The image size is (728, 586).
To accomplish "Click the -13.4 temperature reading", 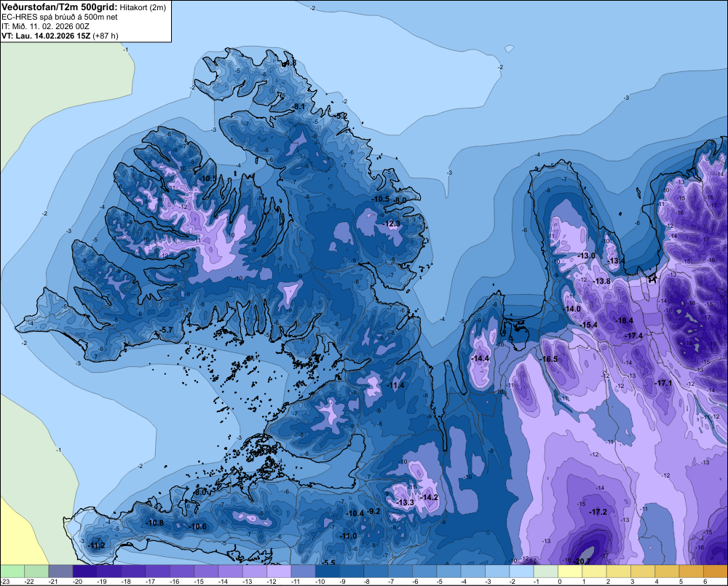I will [x=616, y=261].
